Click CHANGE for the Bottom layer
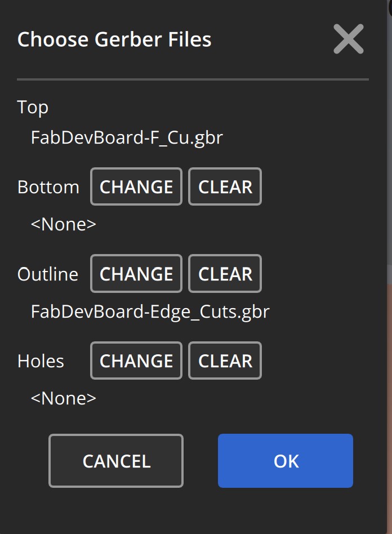 pos(136,187)
